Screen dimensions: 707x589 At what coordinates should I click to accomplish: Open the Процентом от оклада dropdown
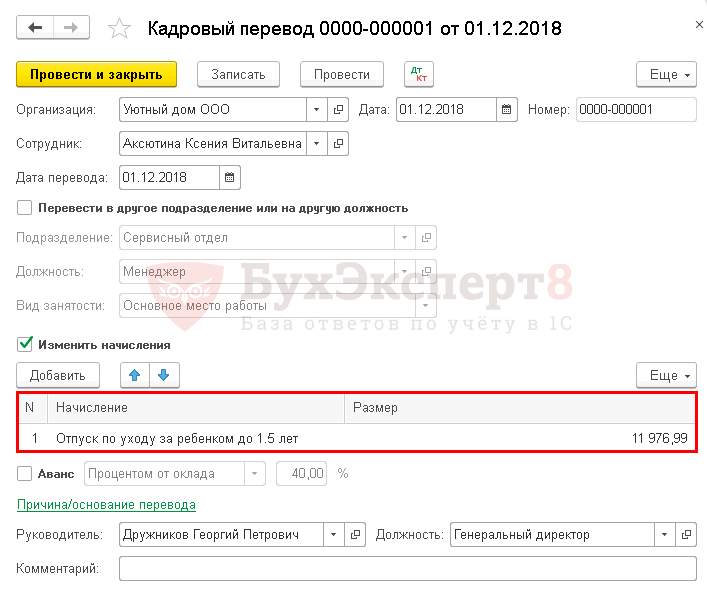(x=255, y=474)
